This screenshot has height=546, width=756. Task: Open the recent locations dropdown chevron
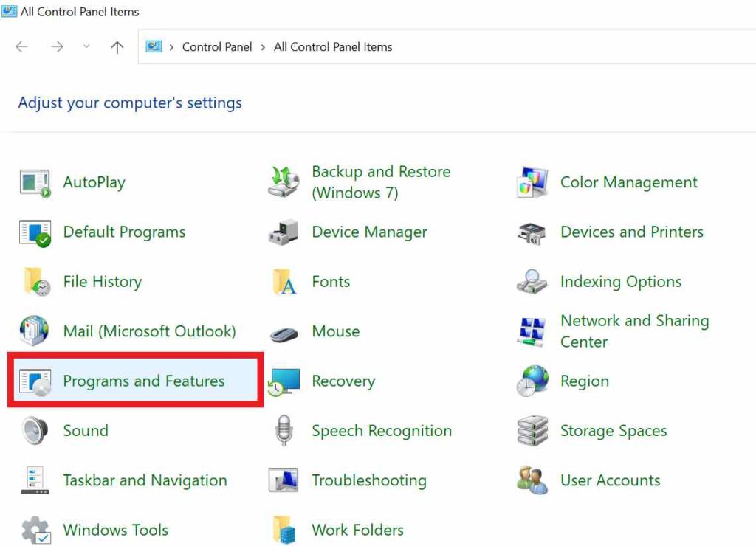86,46
